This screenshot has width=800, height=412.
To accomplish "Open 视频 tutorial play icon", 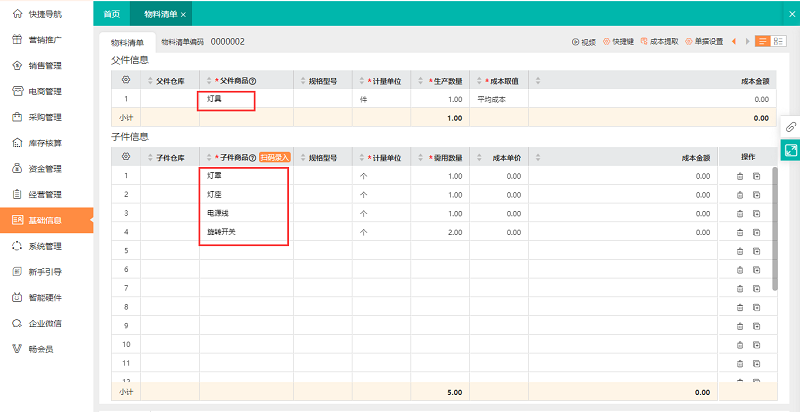I will pos(583,42).
